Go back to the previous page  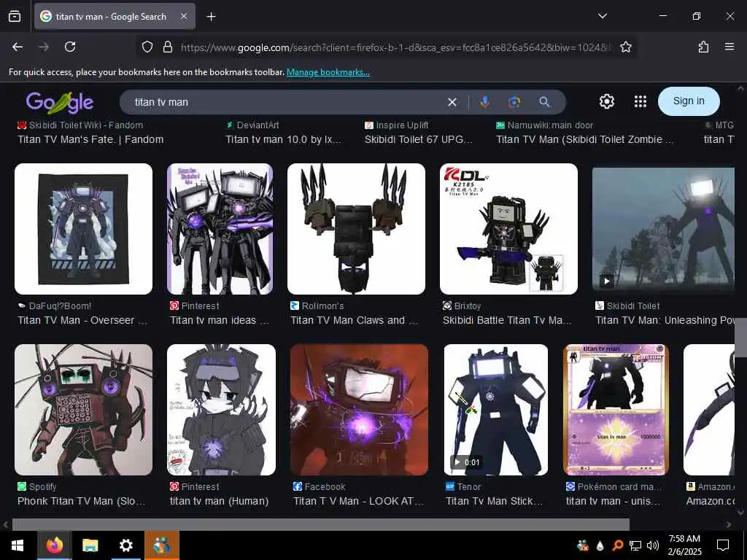(x=18, y=47)
